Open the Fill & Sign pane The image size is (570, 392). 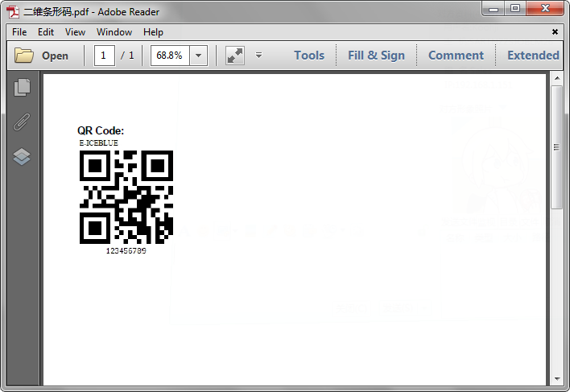[x=376, y=56]
